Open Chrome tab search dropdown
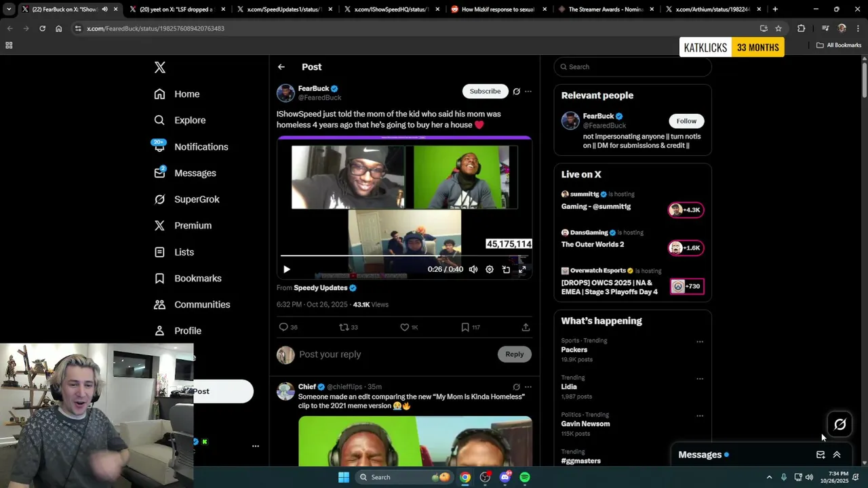Screen dimensions: 868x488 click(9, 9)
